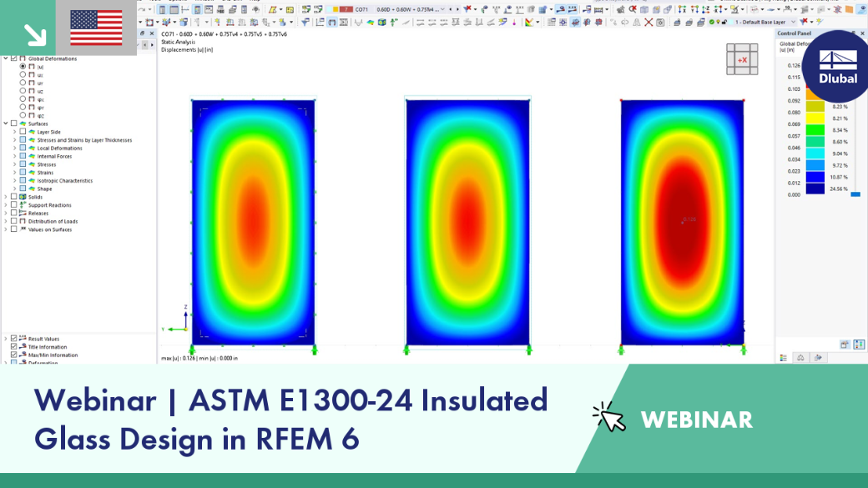Expand the Strains tree node
This screenshot has width=868, height=488.
14,173
